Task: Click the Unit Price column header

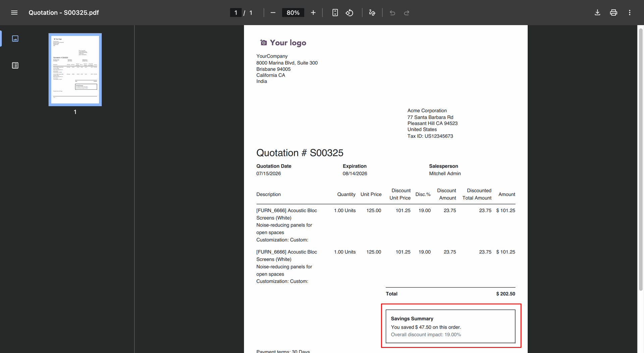Action: [x=371, y=194]
